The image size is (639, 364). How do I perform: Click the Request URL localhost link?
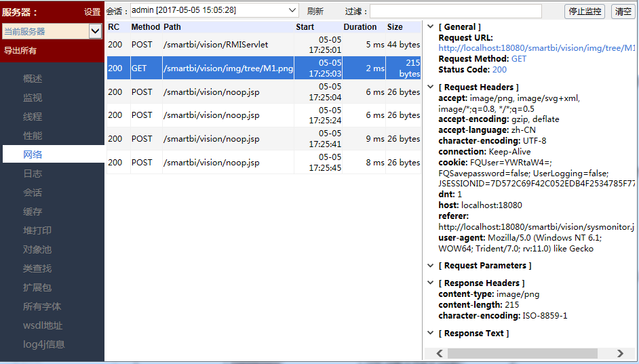[536, 48]
